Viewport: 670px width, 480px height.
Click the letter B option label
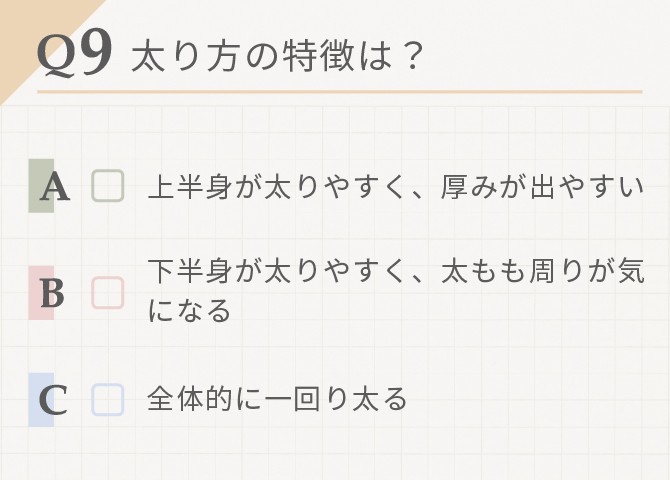click(x=53, y=294)
